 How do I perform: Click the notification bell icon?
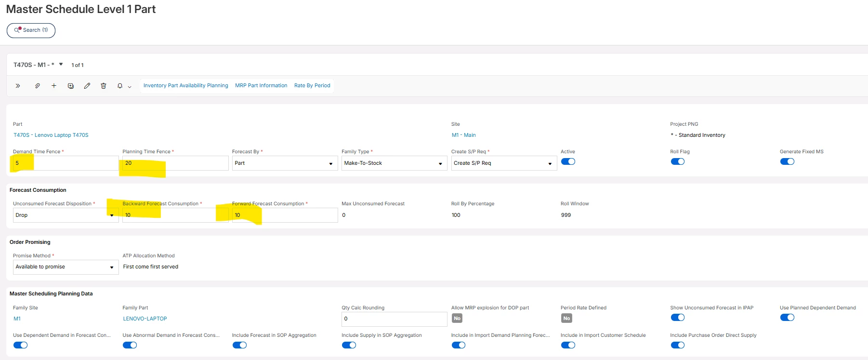pos(120,86)
